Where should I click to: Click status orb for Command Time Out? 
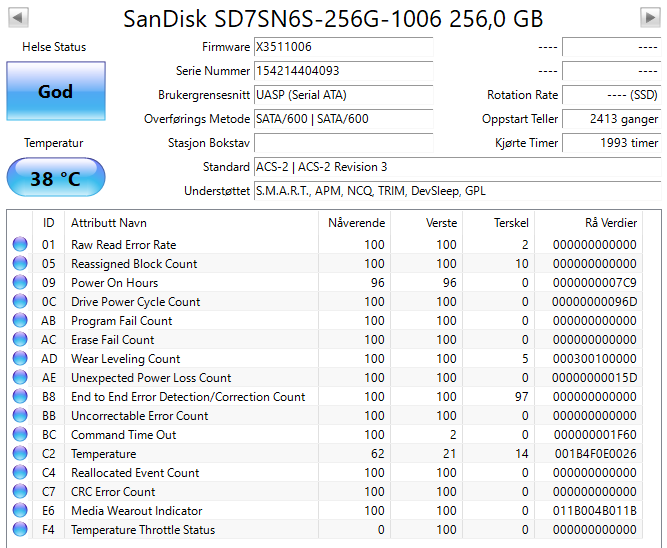(20, 434)
